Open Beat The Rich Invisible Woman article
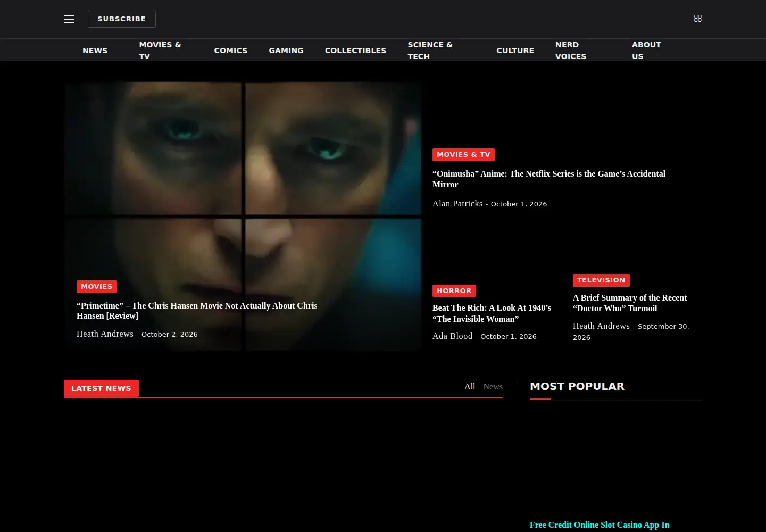The height and width of the screenshot is (532, 766). pyautogui.click(x=492, y=313)
